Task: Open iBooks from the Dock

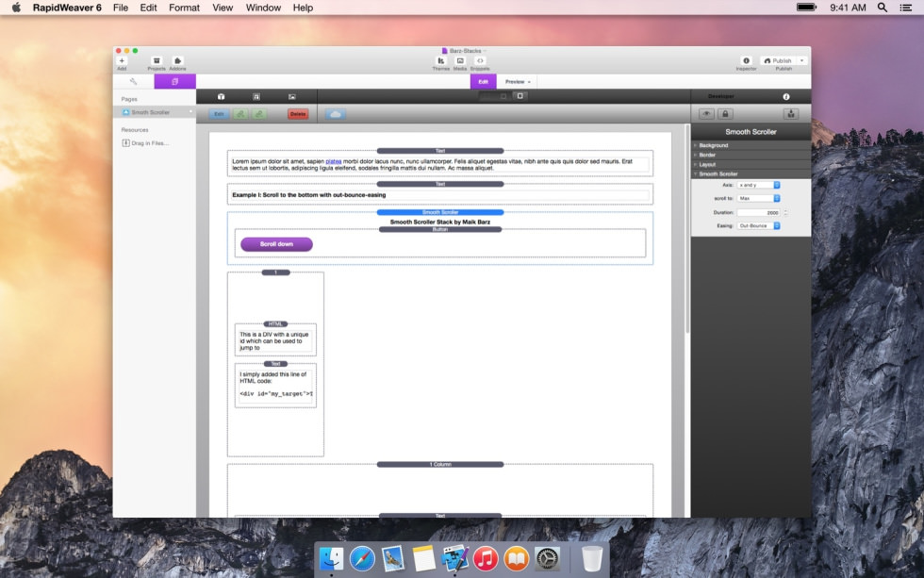Action: pyautogui.click(x=517, y=558)
